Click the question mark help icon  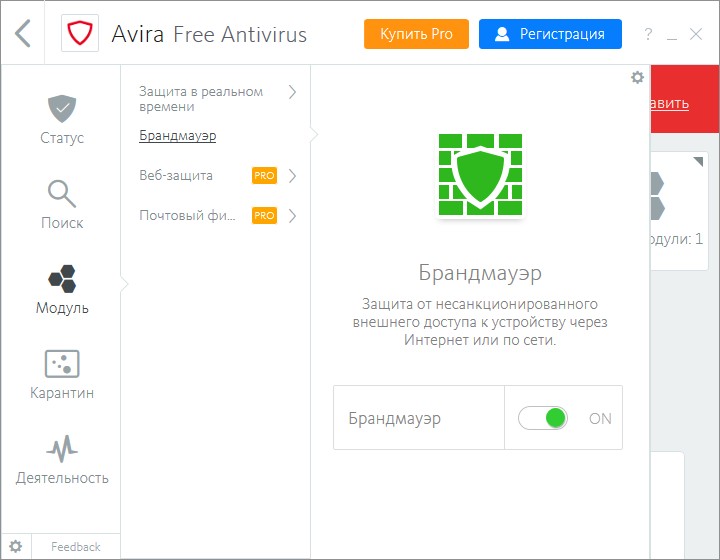(x=648, y=34)
